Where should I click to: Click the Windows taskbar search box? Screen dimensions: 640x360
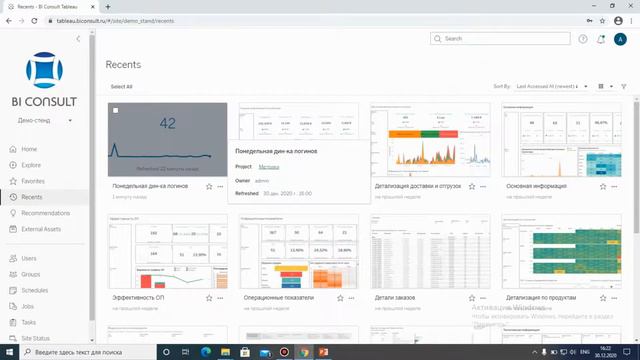tap(88, 352)
